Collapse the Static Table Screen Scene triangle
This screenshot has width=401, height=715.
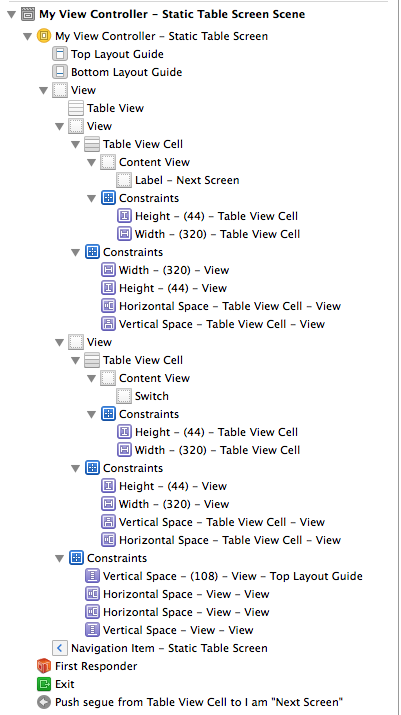tap(11, 15)
